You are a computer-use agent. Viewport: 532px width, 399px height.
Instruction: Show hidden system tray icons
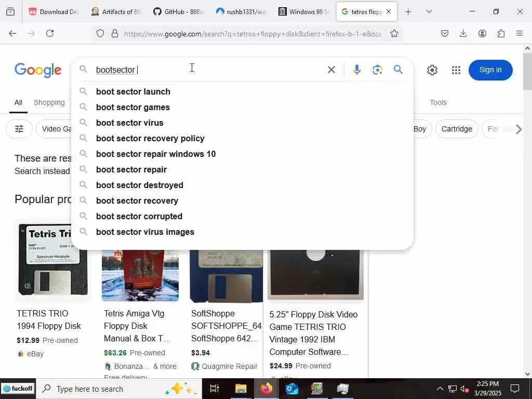(440, 389)
